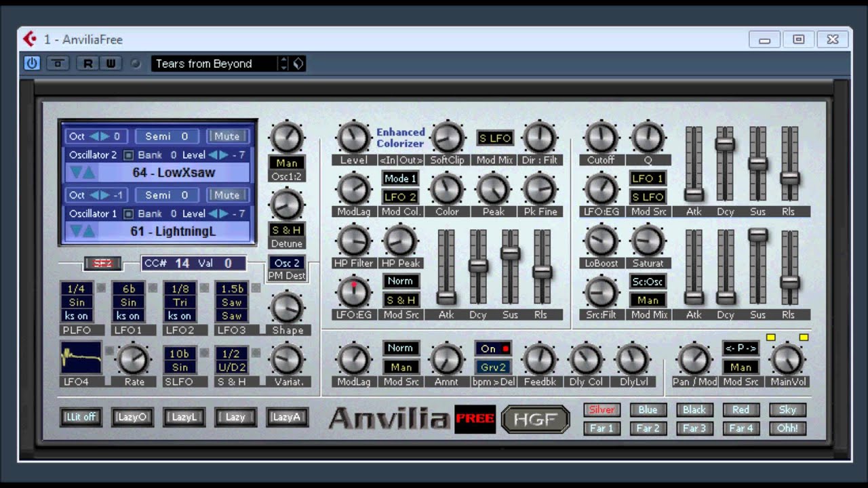Click up arrow next to 61 - LightningL
The width and height of the screenshot is (868, 488).
click(89, 231)
